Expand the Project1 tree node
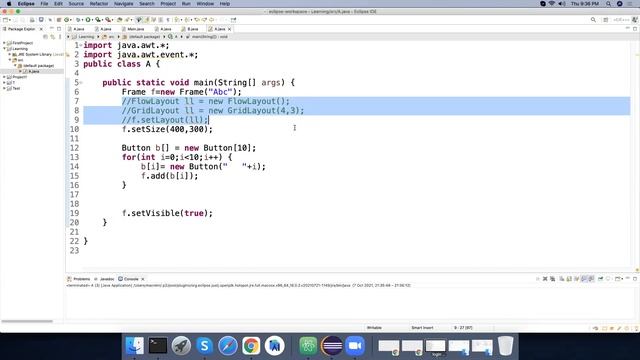Image resolution: width=640 pixels, height=360 pixels. 4,77
